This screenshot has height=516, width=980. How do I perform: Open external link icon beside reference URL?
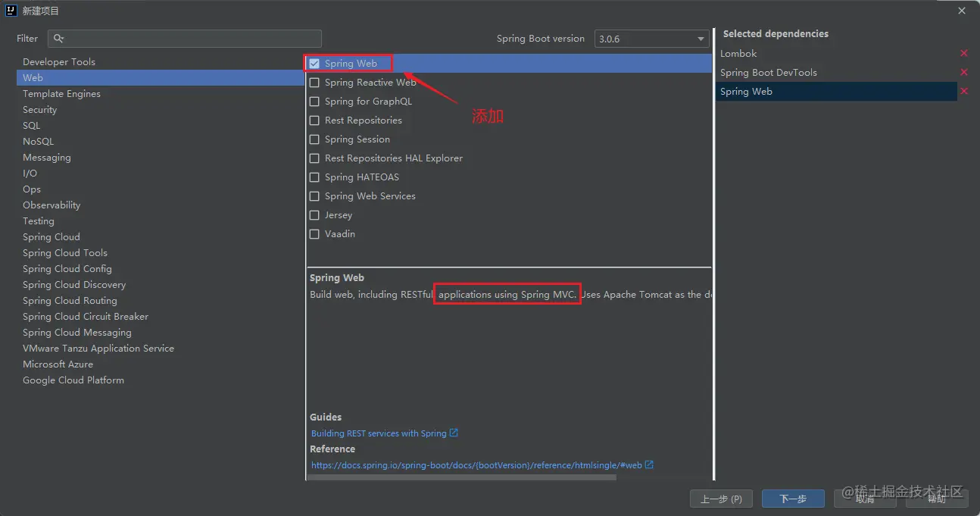[649, 464]
